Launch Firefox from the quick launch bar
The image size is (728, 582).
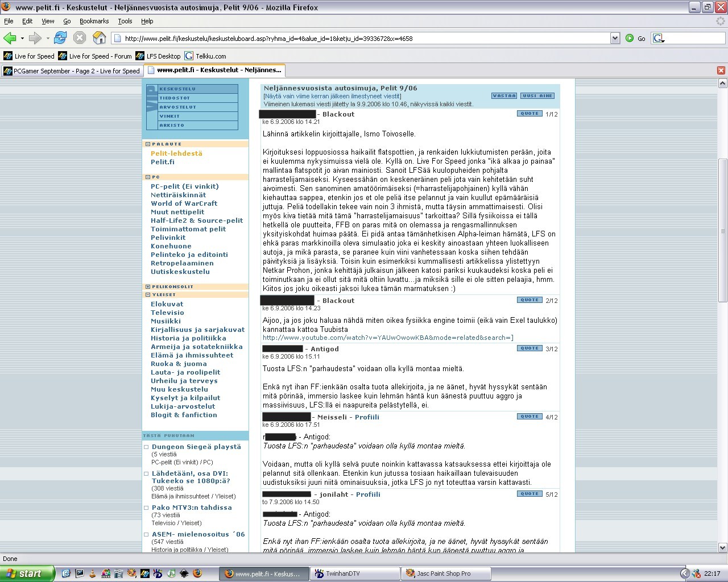(x=197, y=573)
